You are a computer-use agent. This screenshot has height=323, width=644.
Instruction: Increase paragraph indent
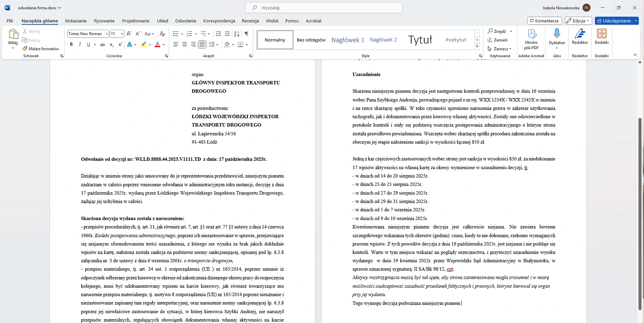pyautogui.click(x=227, y=34)
